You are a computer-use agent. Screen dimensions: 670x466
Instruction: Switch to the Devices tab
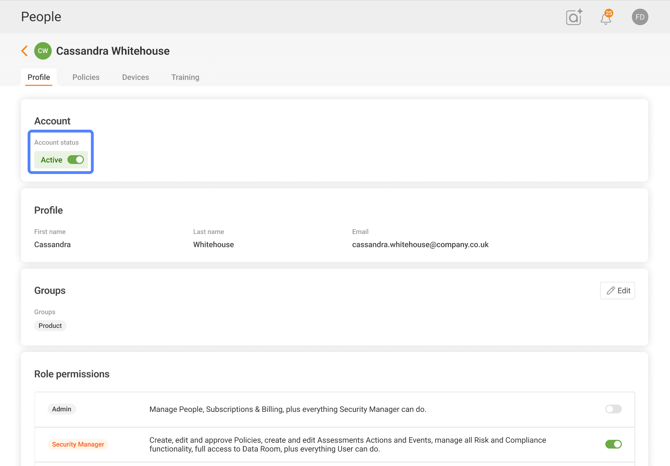tap(135, 77)
